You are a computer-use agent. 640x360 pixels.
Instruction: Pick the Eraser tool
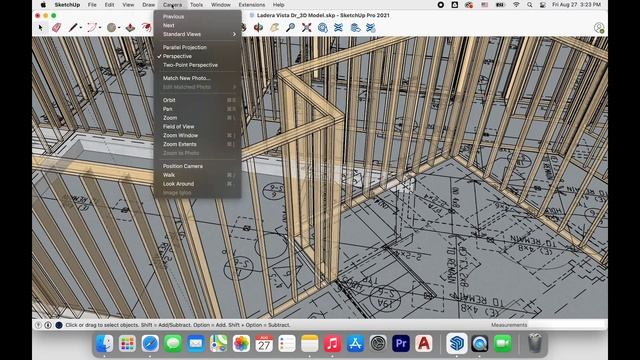tap(56, 27)
